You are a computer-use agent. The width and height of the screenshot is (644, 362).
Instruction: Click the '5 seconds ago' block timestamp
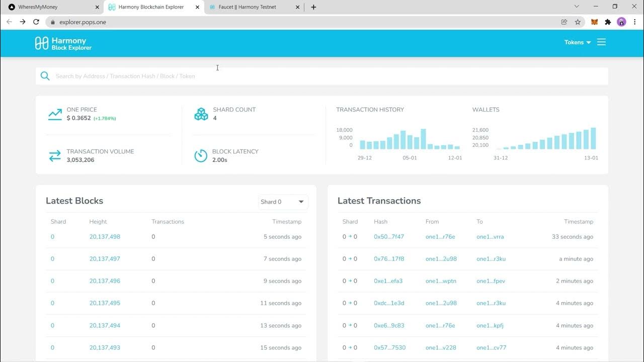[282, 237]
